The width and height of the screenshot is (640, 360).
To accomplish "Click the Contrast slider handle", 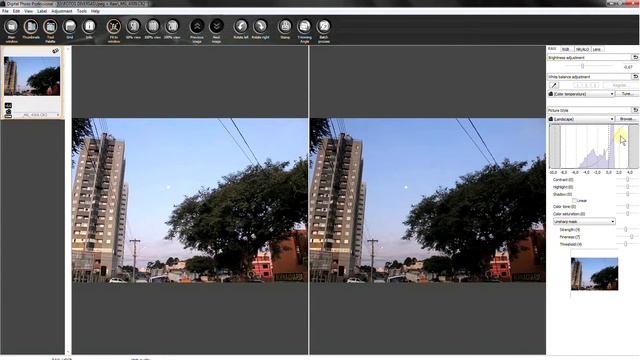I will click(627, 180).
